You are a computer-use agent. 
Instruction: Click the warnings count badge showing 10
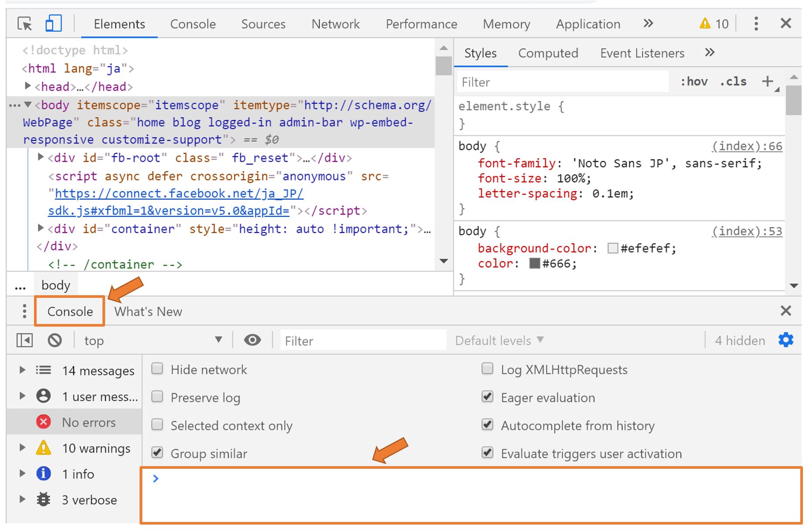[714, 24]
